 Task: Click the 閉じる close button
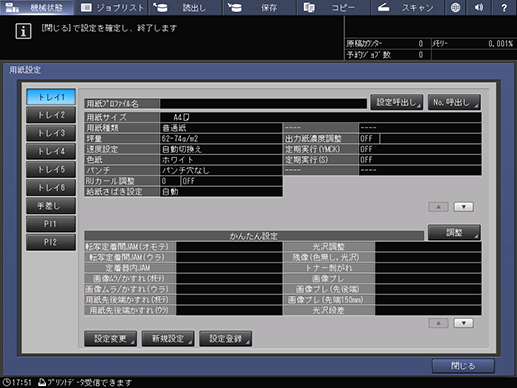point(463,366)
